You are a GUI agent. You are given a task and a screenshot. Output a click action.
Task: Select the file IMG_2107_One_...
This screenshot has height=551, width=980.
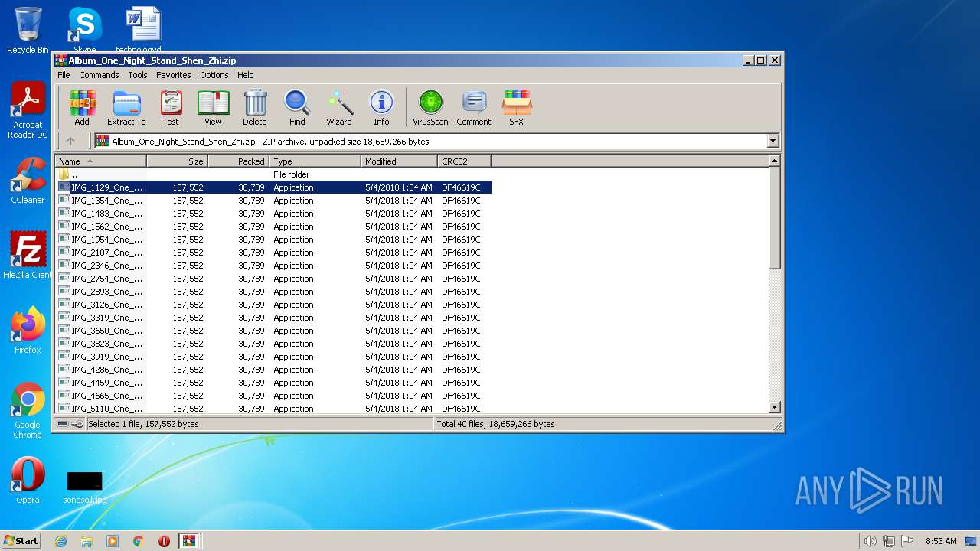273,253
